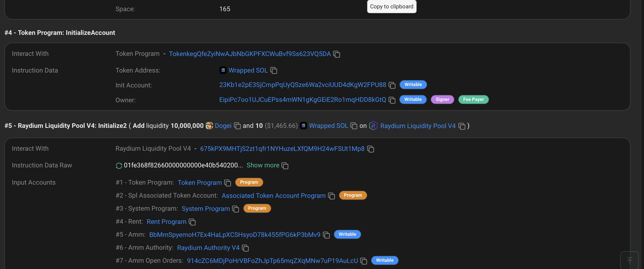Click Writable badge on Amm Open Orders row

click(x=385, y=260)
